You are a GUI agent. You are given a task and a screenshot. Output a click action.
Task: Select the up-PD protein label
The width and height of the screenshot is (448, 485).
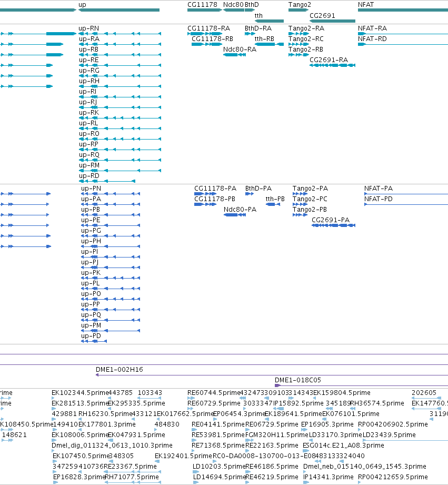(91, 335)
